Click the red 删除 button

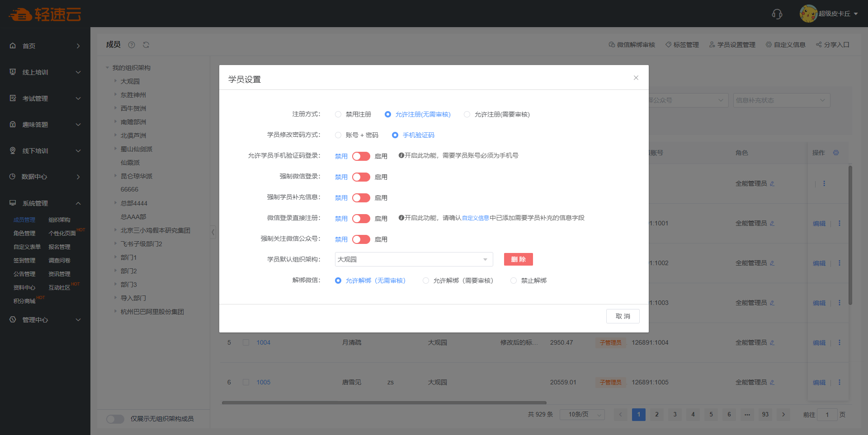click(x=518, y=259)
